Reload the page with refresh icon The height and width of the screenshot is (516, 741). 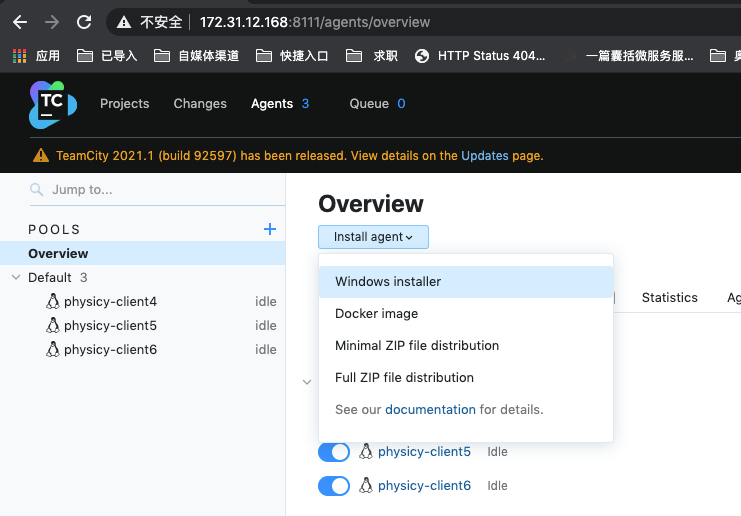tap(84, 22)
